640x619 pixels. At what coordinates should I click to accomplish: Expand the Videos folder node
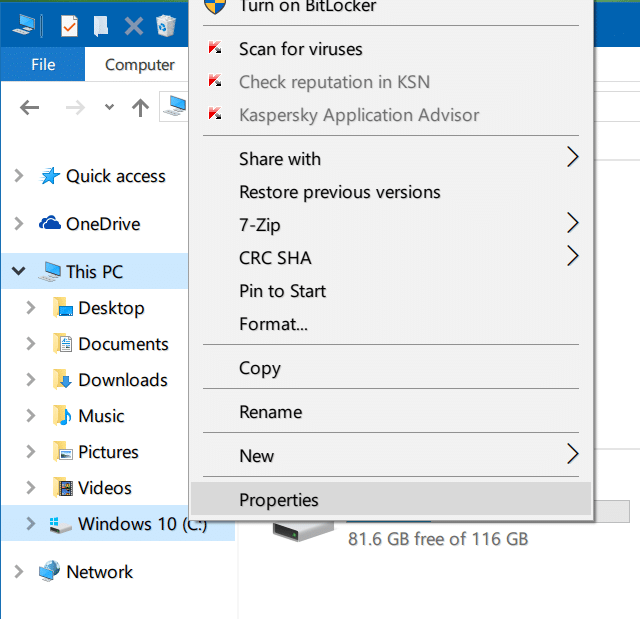pos(30,487)
